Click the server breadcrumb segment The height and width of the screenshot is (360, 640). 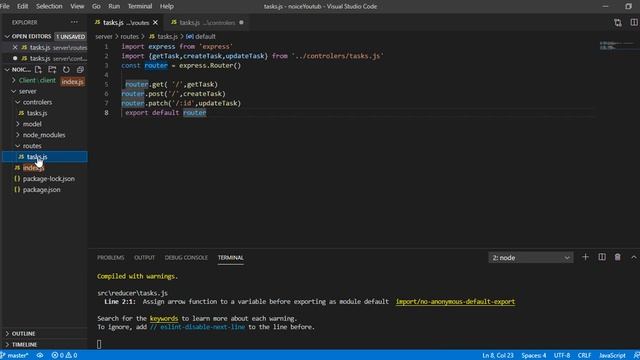[x=104, y=36]
